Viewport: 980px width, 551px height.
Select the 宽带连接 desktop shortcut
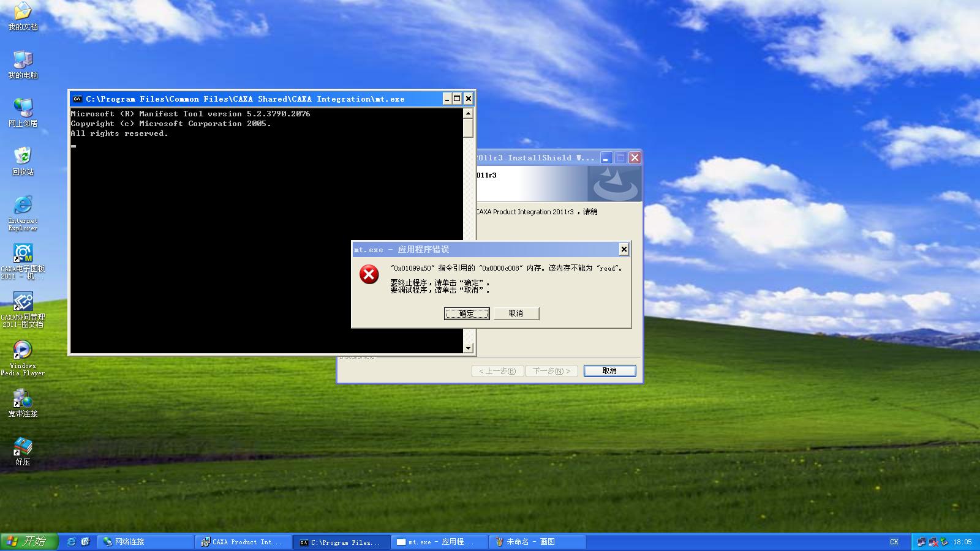pyautogui.click(x=23, y=403)
